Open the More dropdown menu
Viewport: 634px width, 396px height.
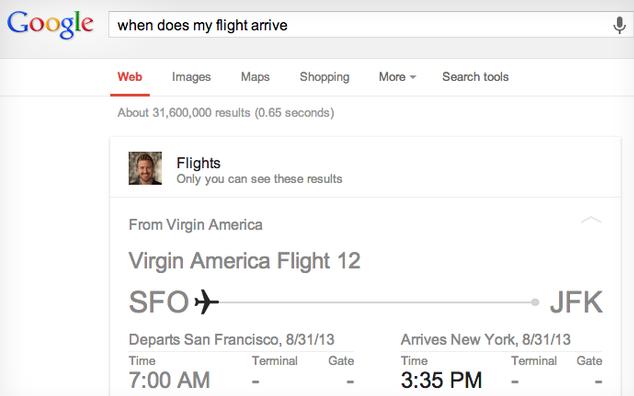397,77
